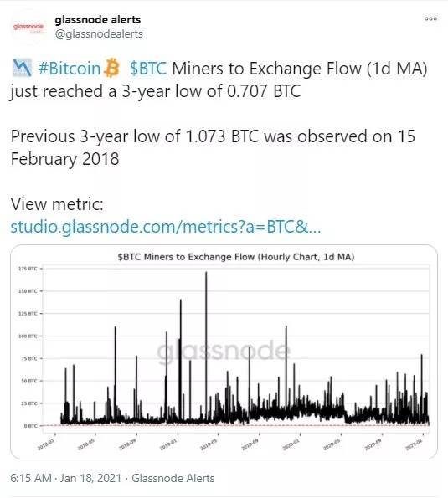
Task: Open the three-dot more options menu
Action: 430,18
